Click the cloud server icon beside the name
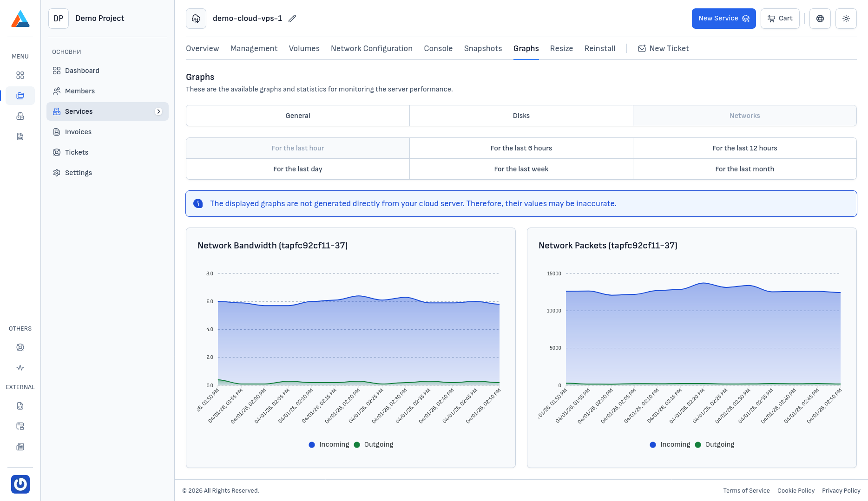Screen dimensions: 868x501 coord(196,19)
